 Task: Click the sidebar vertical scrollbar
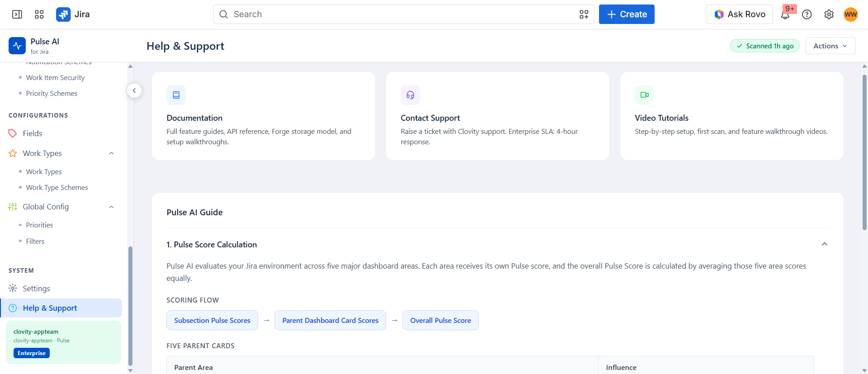point(130,306)
